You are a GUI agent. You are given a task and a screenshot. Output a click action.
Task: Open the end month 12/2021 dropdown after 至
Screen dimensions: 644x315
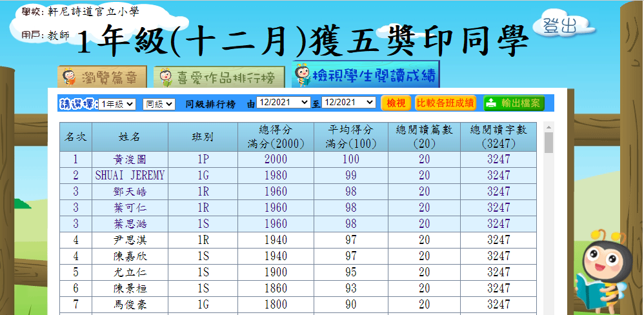pyautogui.click(x=348, y=102)
